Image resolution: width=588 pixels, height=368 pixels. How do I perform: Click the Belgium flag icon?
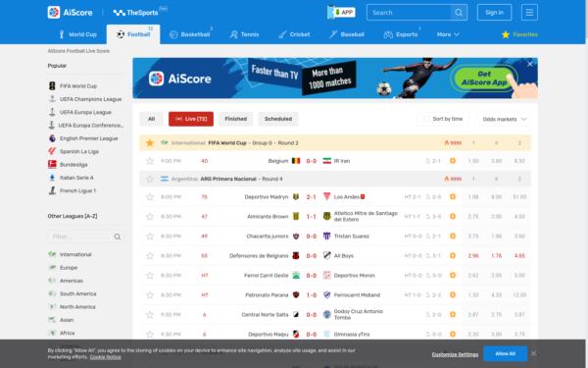click(x=296, y=161)
